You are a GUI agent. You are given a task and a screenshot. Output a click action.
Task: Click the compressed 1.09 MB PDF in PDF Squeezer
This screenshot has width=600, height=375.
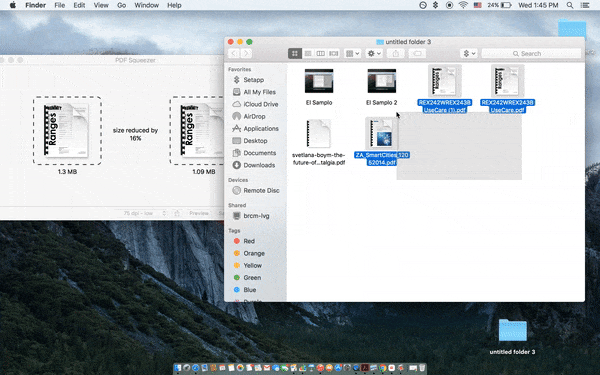197,130
